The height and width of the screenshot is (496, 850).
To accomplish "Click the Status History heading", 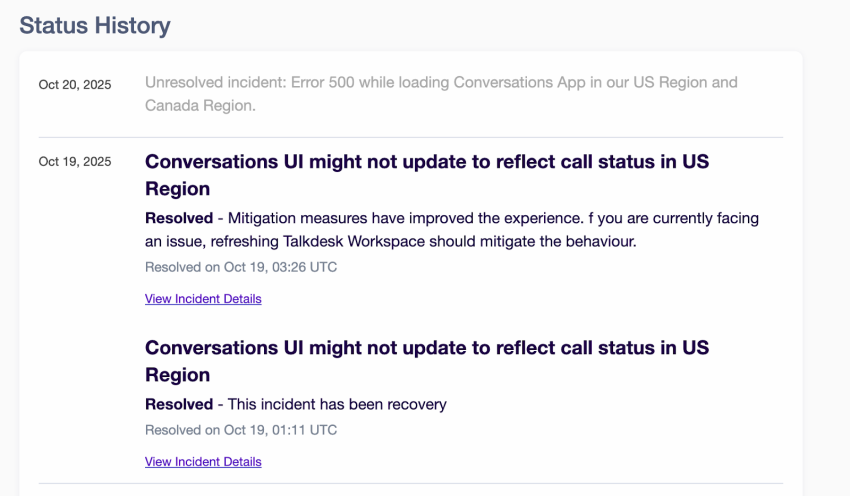I will pyautogui.click(x=95, y=26).
